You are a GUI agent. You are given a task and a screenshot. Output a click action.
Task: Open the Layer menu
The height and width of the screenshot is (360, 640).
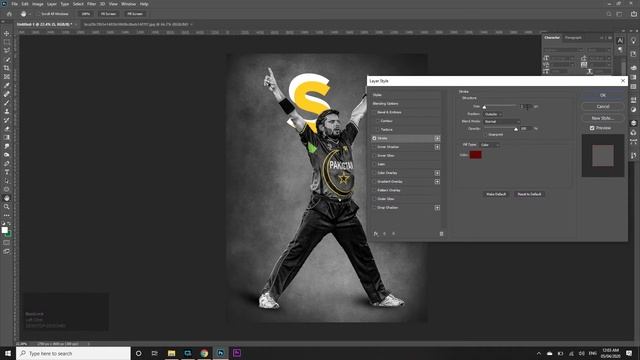click(52, 4)
